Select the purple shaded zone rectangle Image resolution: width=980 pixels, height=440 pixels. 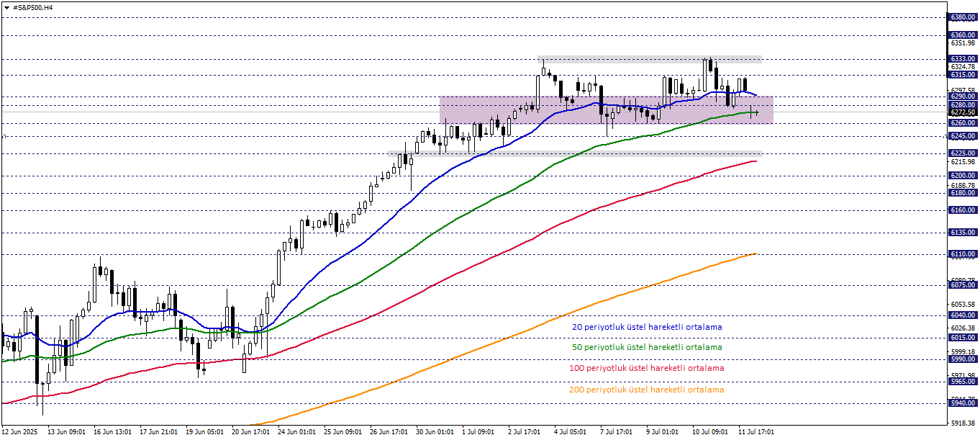[x=606, y=109]
